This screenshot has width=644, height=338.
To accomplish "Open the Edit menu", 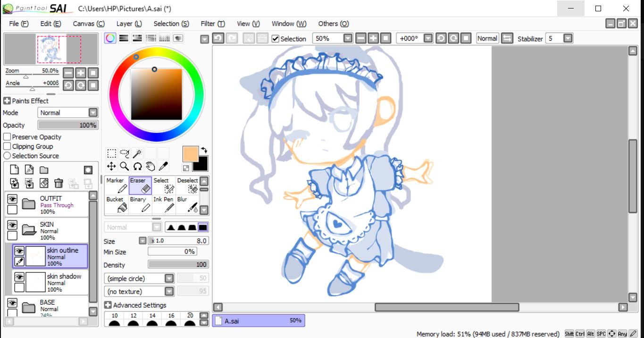I will (50, 24).
